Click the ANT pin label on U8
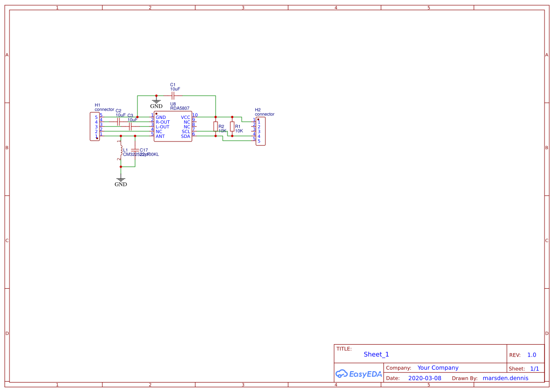Image resolution: width=554 pixels, height=392 pixels. click(160, 136)
